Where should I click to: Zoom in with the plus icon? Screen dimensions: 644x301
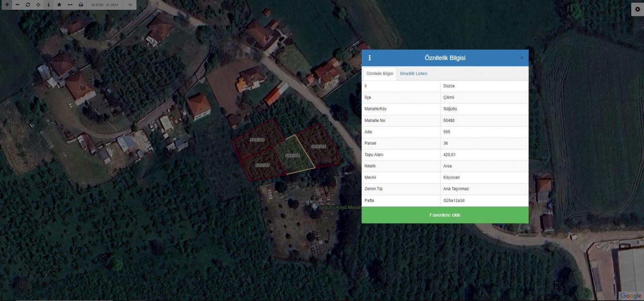(7, 5)
